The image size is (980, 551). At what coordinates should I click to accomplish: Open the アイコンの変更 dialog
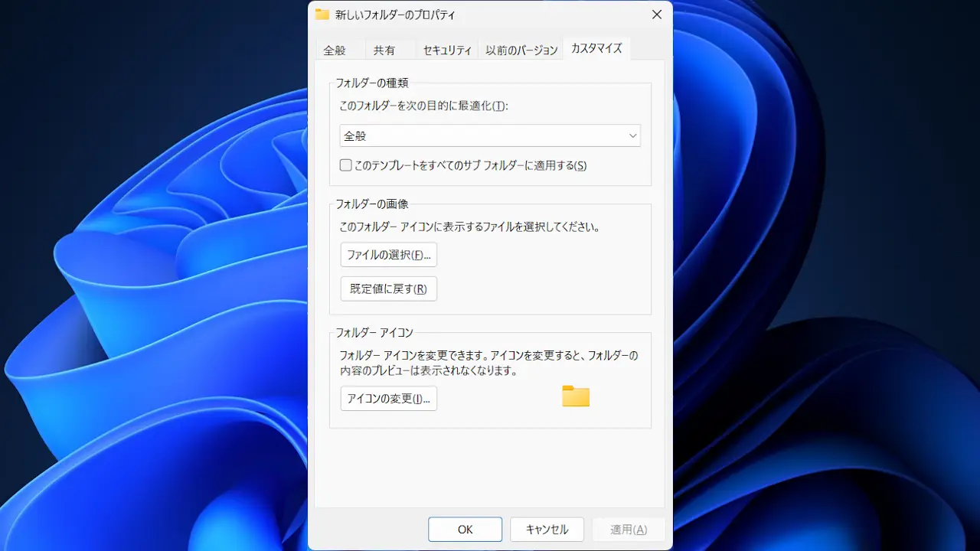pyautogui.click(x=388, y=399)
